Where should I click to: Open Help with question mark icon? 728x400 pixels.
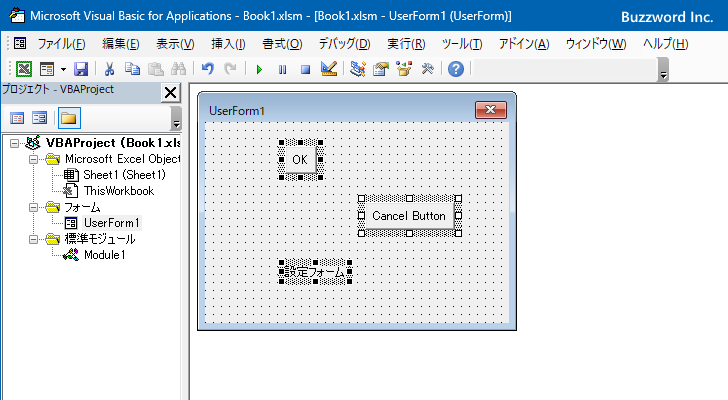coord(456,69)
